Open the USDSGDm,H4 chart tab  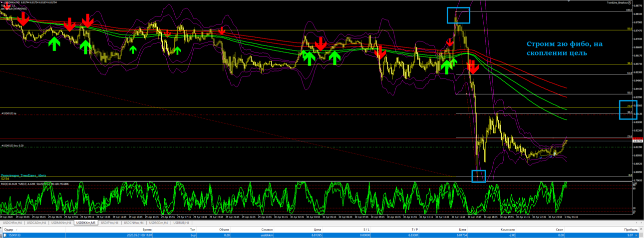pos(158,222)
